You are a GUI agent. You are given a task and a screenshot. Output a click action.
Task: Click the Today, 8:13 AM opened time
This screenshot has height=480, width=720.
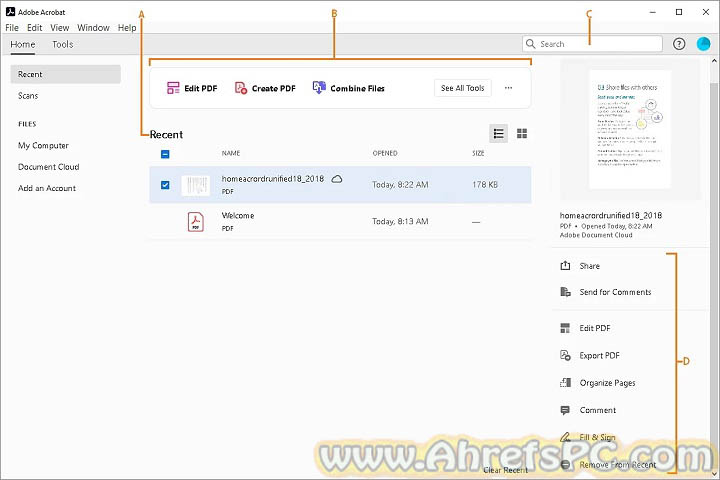[x=400, y=221]
